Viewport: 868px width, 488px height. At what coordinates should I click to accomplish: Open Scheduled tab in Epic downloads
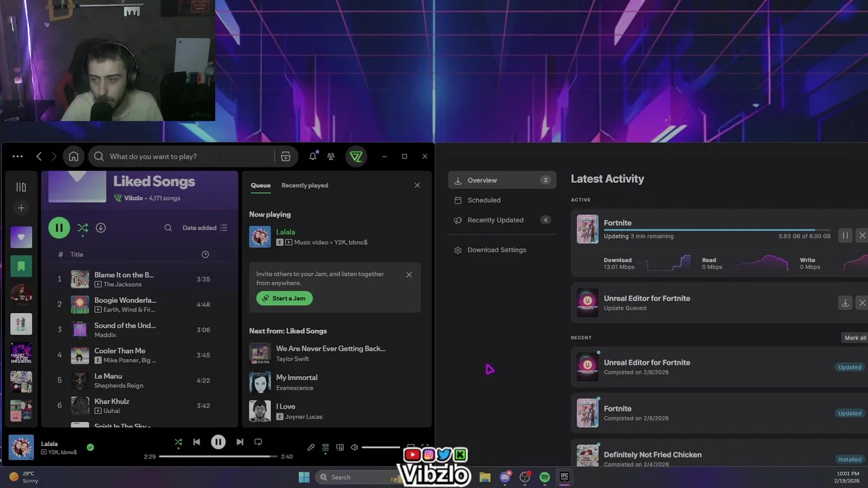click(502, 200)
